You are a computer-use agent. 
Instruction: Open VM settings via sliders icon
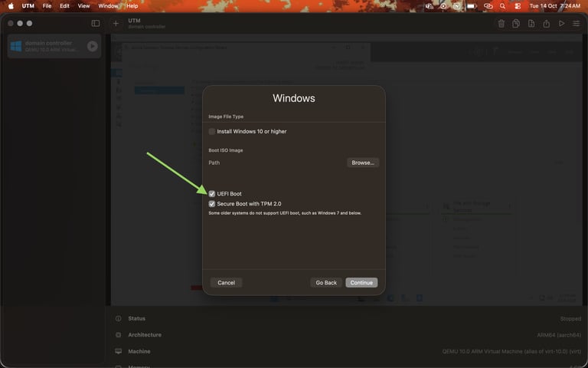pos(576,24)
